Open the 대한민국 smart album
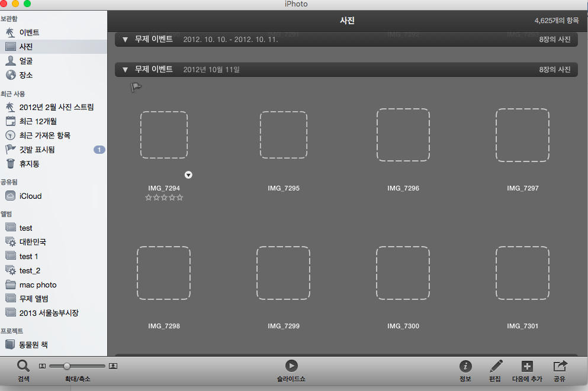This screenshot has height=391, width=588. (x=33, y=242)
